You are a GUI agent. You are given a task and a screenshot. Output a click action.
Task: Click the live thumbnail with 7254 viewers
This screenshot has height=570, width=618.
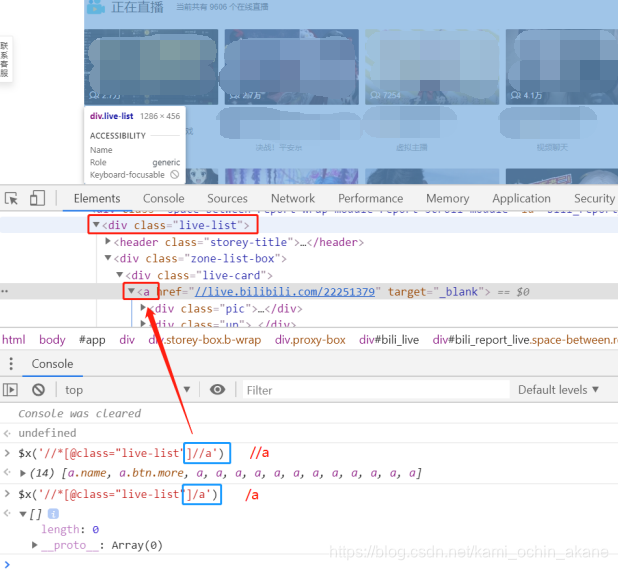pos(432,67)
